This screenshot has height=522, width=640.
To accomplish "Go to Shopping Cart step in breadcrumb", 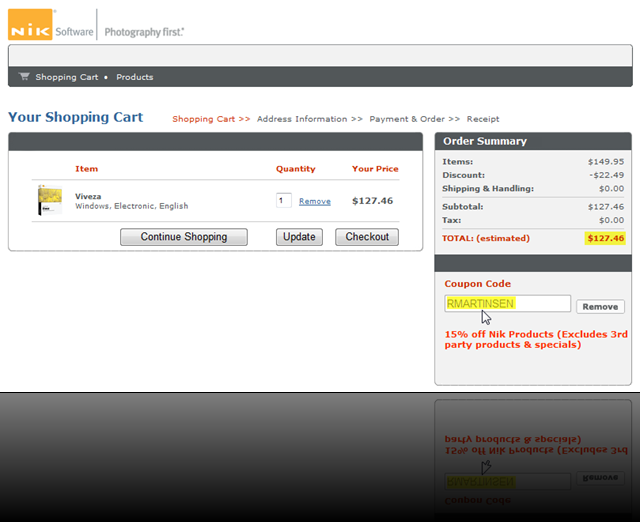I will point(211,119).
